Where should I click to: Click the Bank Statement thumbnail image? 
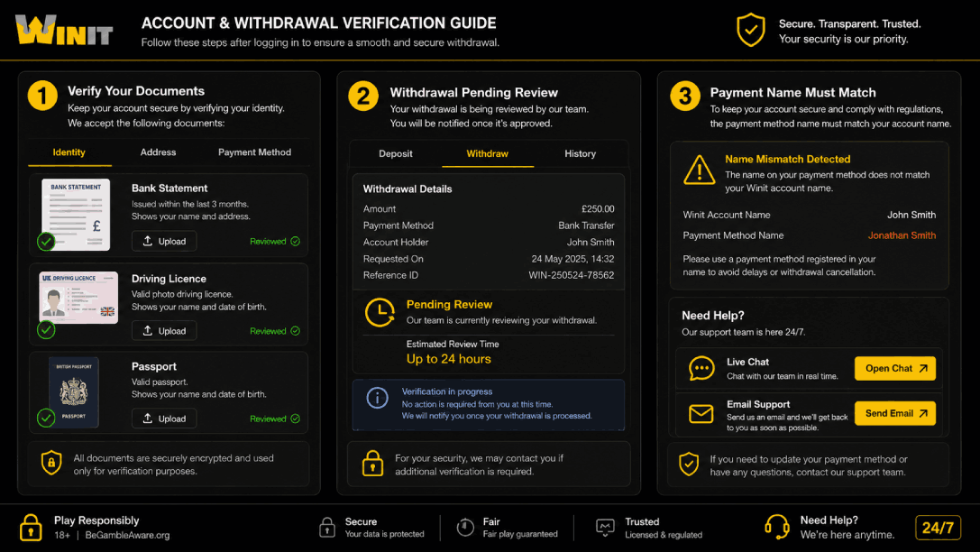(76, 215)
